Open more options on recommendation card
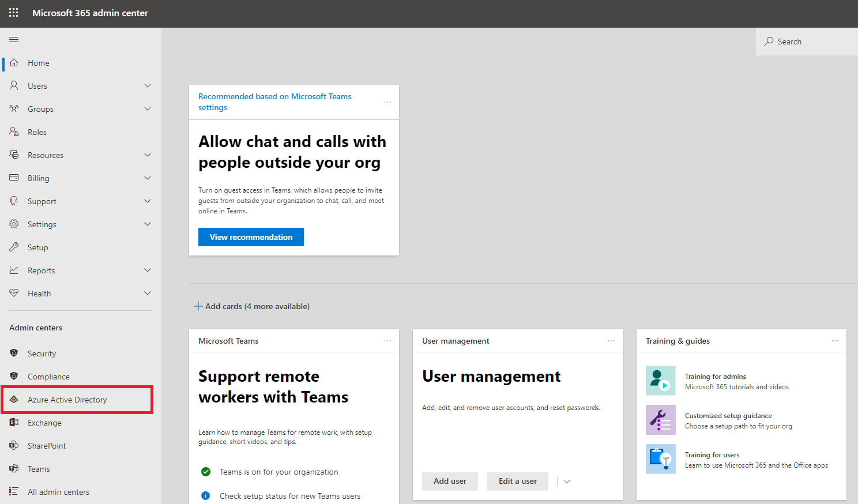Screen dimensions: 858x504 (387, 102)
